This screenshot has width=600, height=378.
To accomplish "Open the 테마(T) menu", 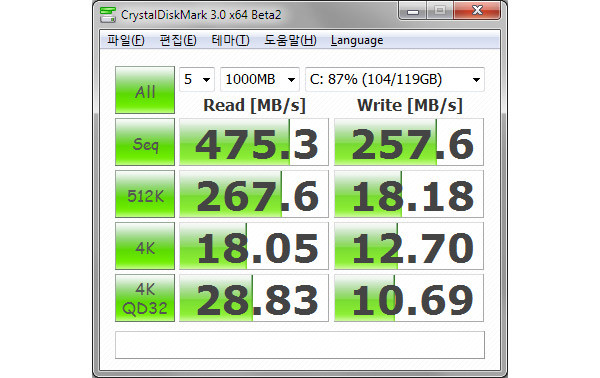I will click(x=230, y=40).
